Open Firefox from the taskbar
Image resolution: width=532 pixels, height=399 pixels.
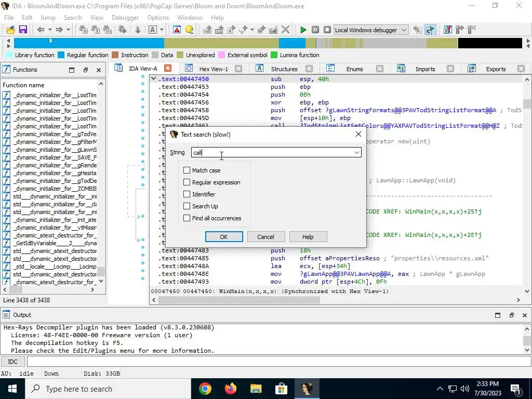coord(230,389)
